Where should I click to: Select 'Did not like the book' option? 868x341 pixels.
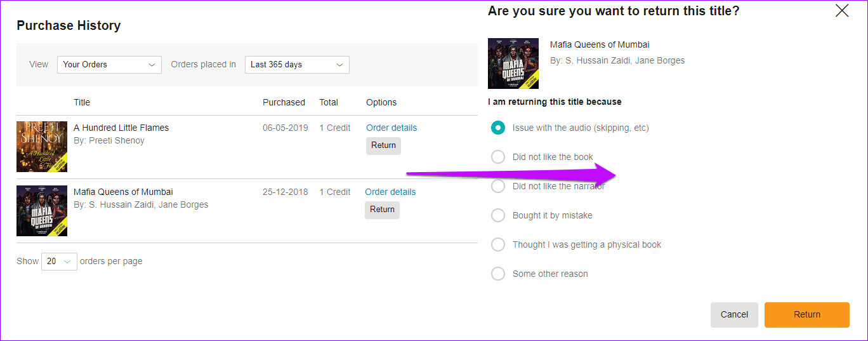498,157
